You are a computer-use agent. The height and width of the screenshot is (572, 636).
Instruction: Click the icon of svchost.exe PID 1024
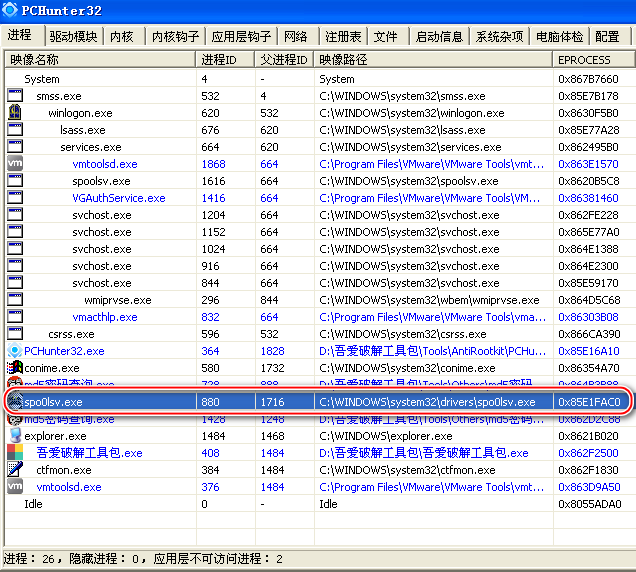click(15, 249)
